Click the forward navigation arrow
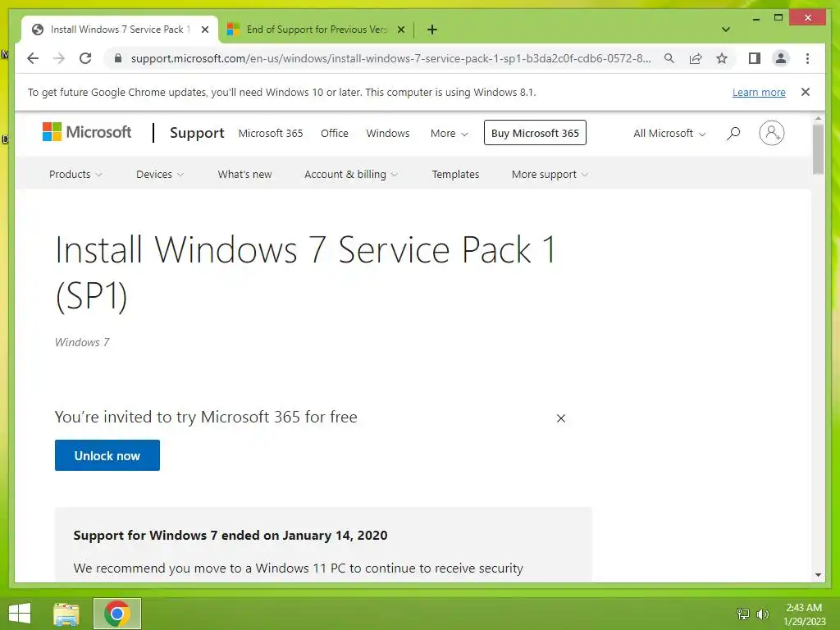840x630 pixels. (59, 58)
